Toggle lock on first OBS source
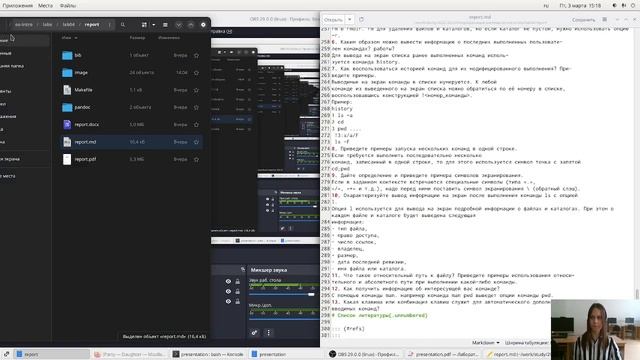The width and height of the screenshot is (640, 360). 238,281
